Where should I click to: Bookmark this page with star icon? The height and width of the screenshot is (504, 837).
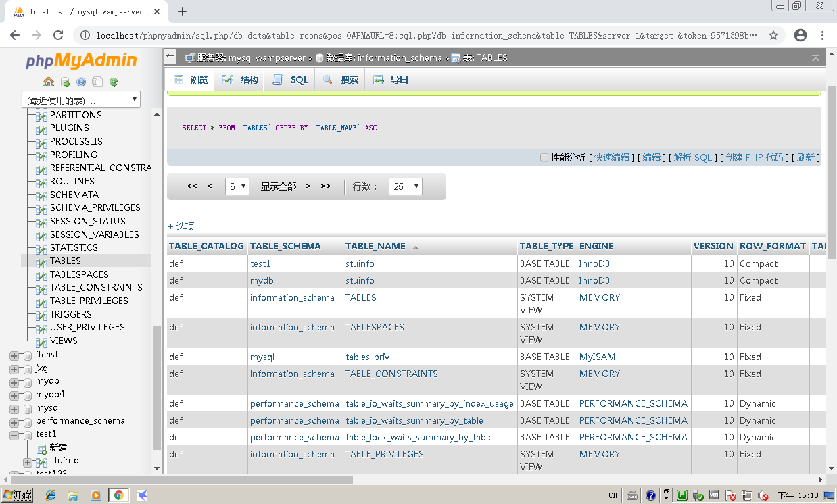pos(773,35)
